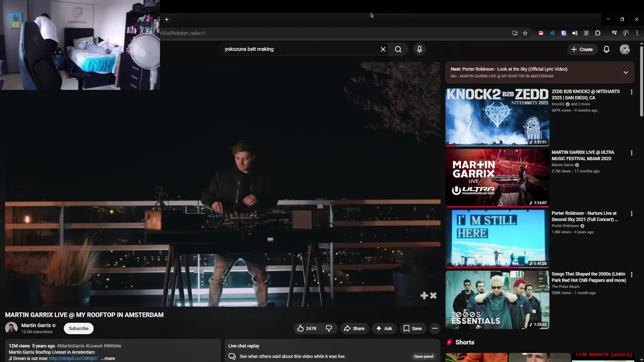The image size is (644, 362).
Task: Open title 'MARTIN GARRIX LIVE @ ULTRA MUSIC FESTIVAL'
Action: [583, 155]
